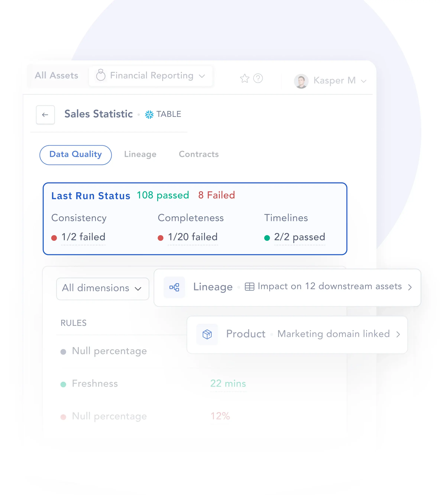Click the Product cube icon
The height and width of the screenshot is (504, 440).
tap(207, 334)
